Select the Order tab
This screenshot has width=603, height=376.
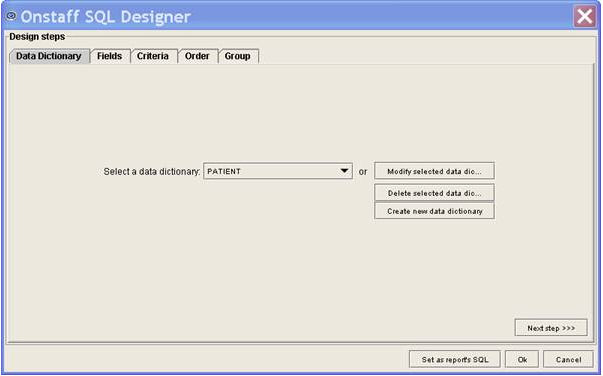[x=197, y=56]
